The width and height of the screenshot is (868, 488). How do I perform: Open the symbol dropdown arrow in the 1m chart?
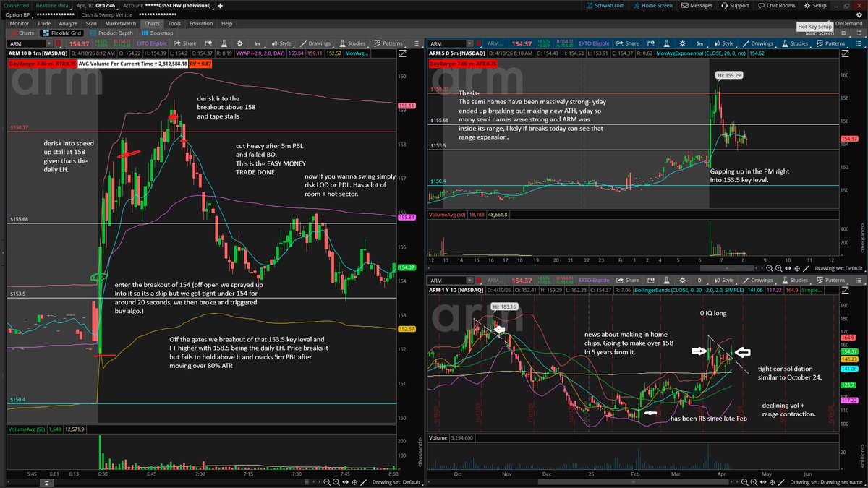coord(49,43)
